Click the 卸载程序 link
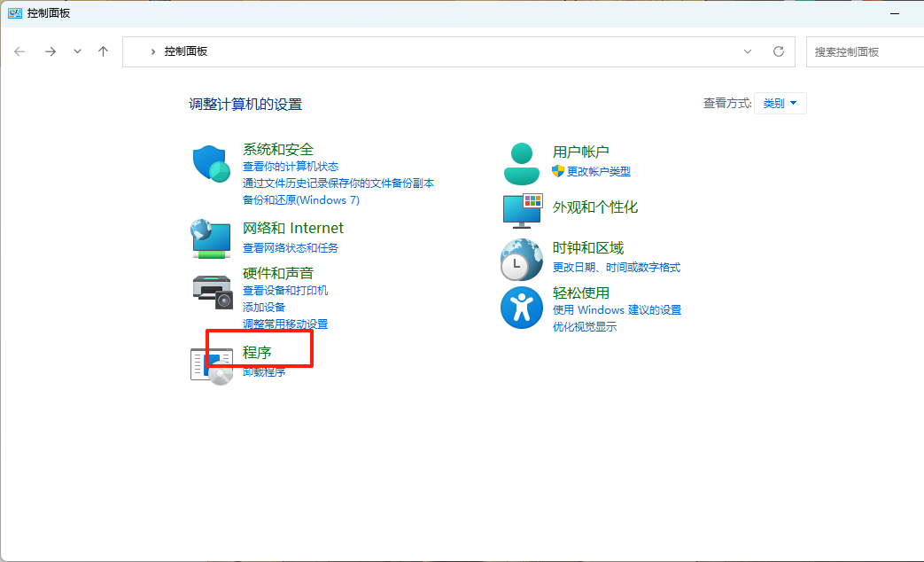The width and height of the screenshot is (924, 562). point(264,372)
